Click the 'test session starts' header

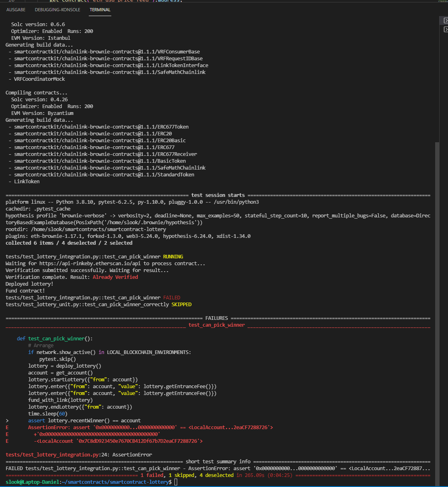click(218, 195)
